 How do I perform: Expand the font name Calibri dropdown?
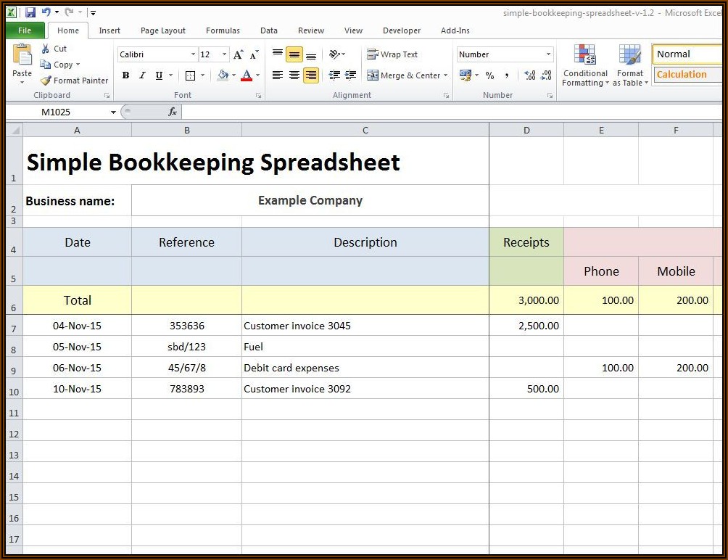click(x=193, y=55)
